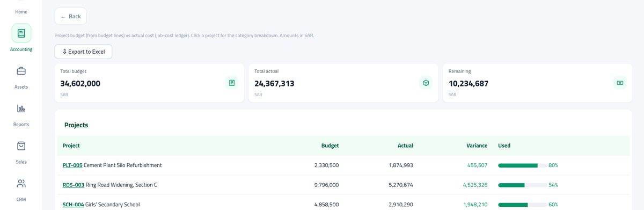Image resolution: width=644 pixels, height=210 pixels.
Task: Click budget cell 9,796,000
Action: (x=326, y=185)
